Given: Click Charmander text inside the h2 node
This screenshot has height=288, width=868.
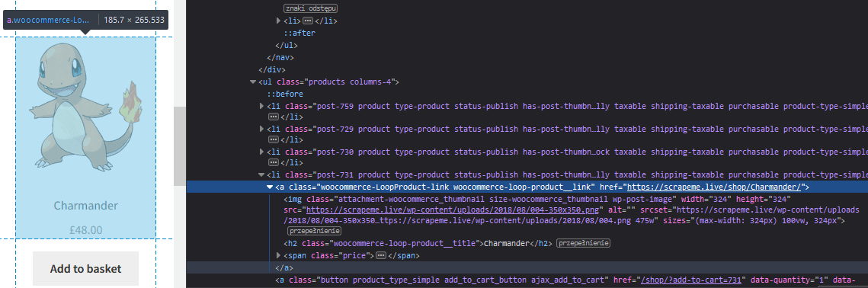Looking at the screenshot, I should point(507,243).
